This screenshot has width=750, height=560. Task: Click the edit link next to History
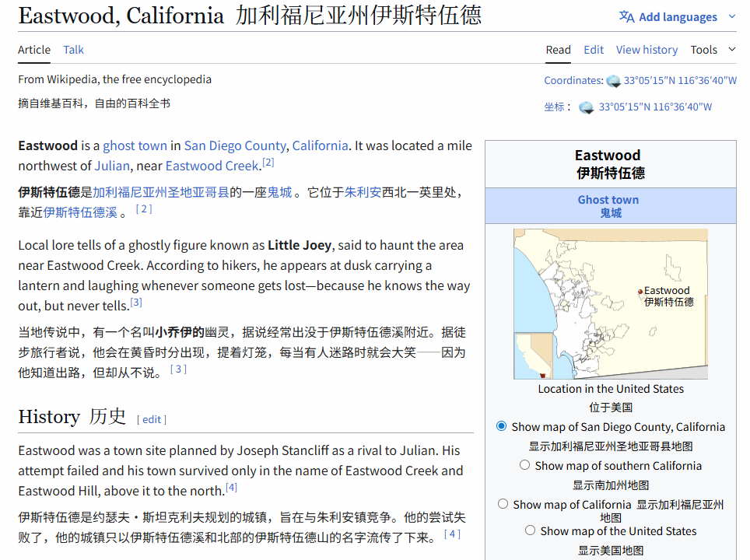point(152,419)
